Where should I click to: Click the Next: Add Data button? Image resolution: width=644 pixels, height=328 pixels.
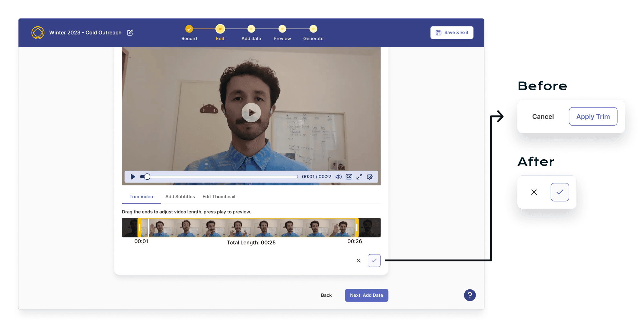(x=366, y=295)
